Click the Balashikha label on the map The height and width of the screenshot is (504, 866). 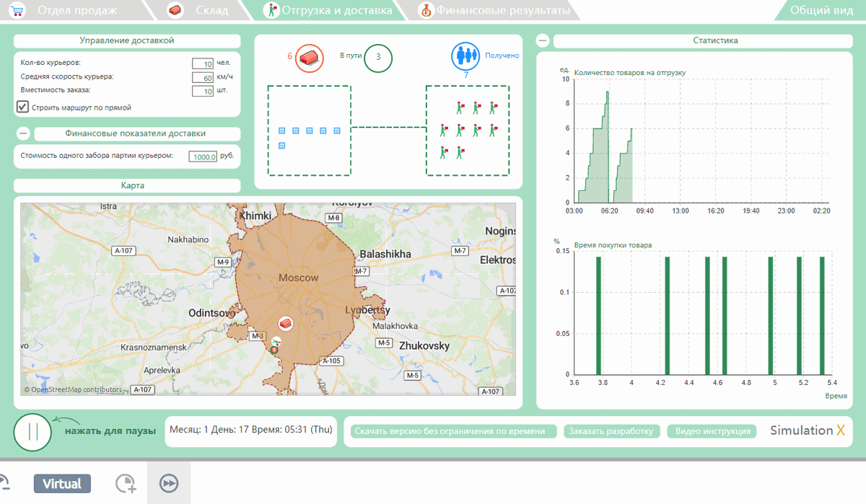click(x=385, y=255)
